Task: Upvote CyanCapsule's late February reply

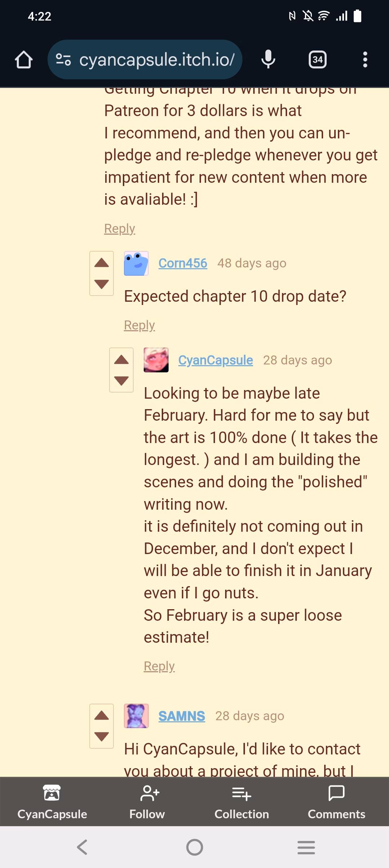Action: point(121,359)
